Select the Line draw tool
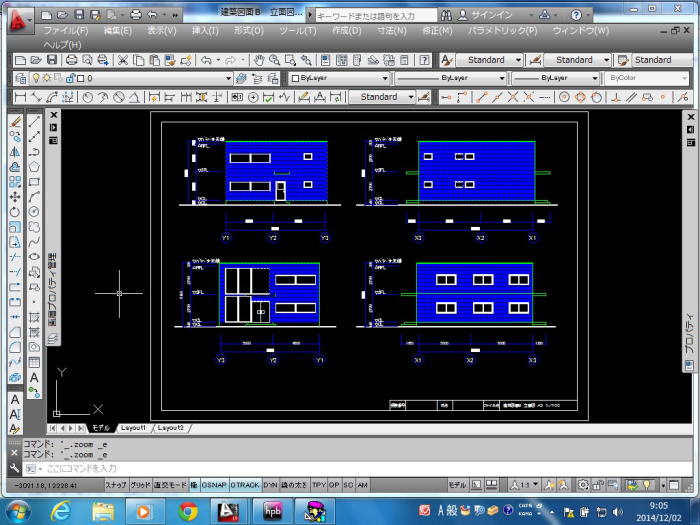 pyautogui.click(x=34, y=121)
